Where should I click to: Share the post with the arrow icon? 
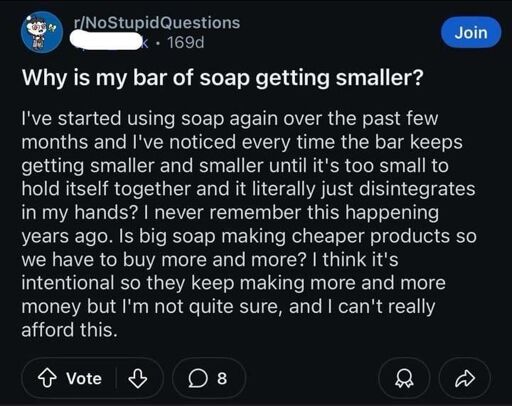click(465, 378)
